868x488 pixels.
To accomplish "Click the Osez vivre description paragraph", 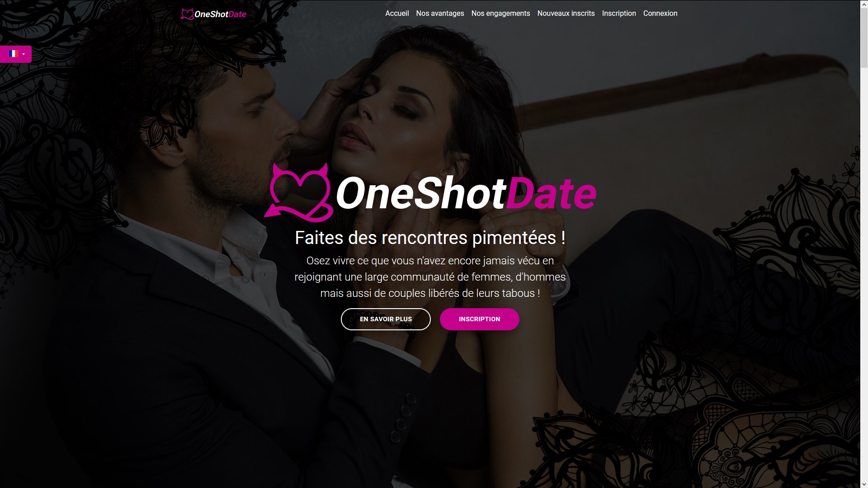I will (430, 277).
